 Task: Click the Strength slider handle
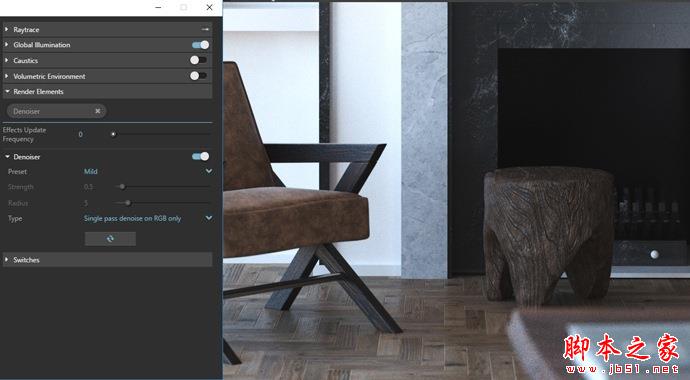click(122, 187)
